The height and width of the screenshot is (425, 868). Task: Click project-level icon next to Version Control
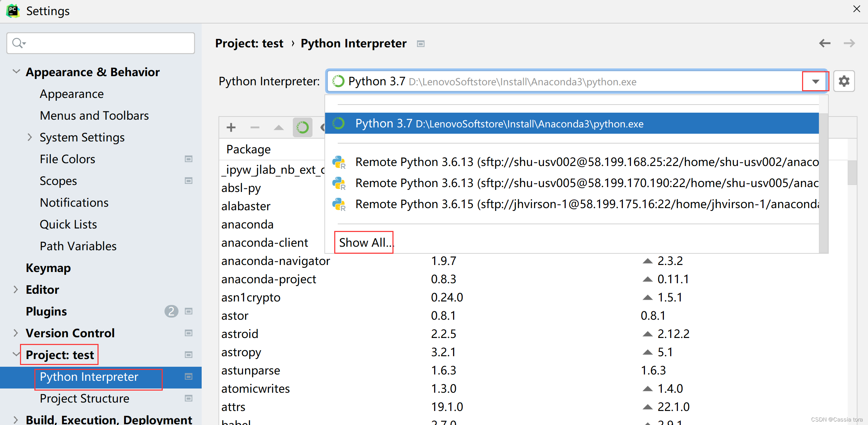coord(188,333)
